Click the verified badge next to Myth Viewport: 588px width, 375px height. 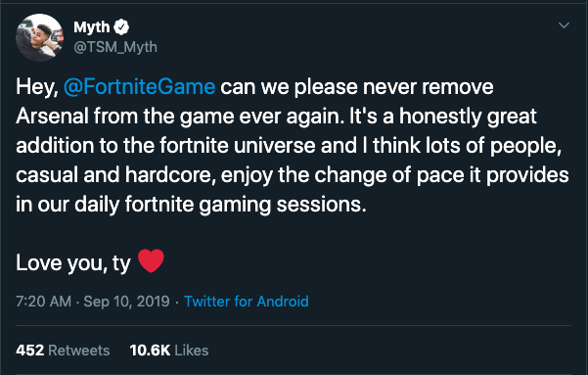(x=121, y=26)
